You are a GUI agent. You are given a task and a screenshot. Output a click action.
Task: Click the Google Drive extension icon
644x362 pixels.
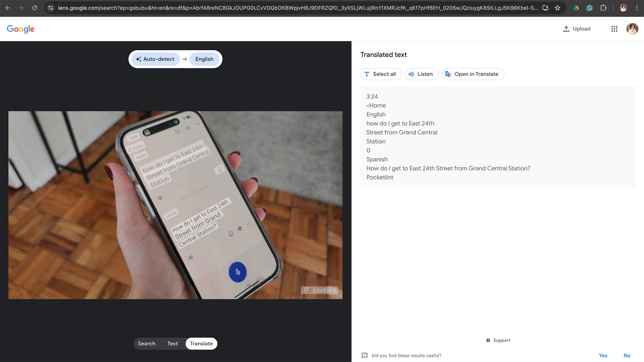576,8
